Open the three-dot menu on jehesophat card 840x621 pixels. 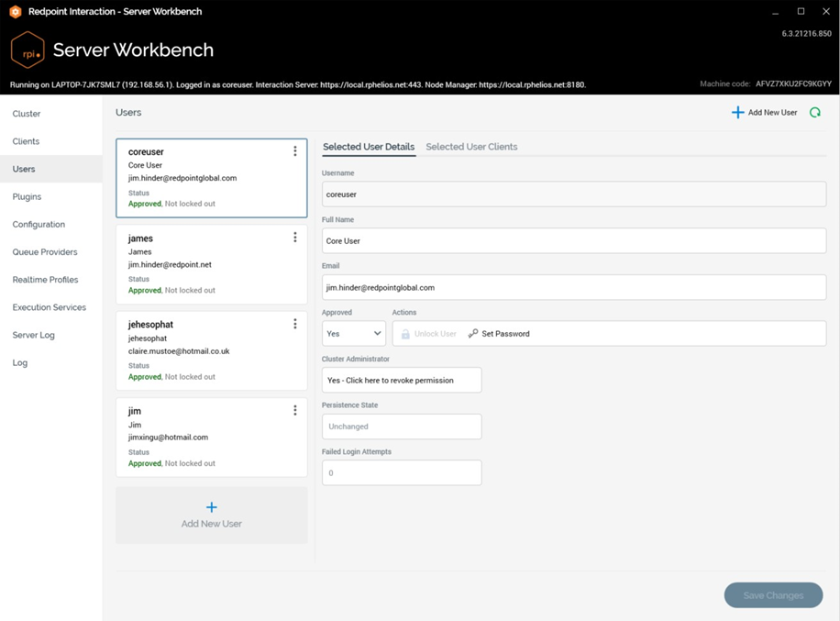point(294,324)
